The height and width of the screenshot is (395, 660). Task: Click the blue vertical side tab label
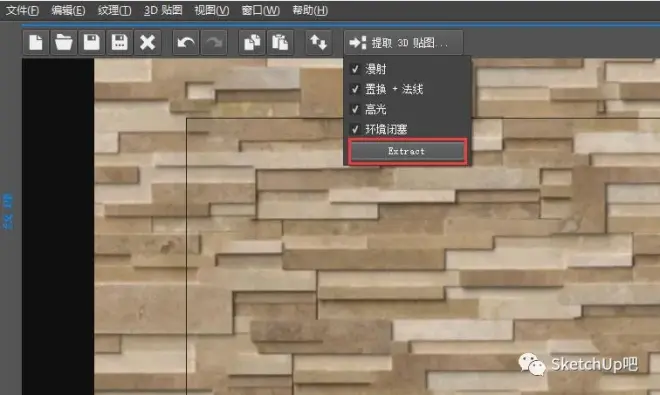coord(8,211)
